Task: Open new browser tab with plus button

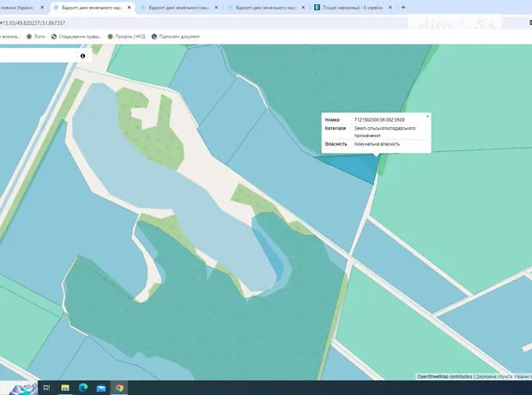Action: (x=403, y=7)
